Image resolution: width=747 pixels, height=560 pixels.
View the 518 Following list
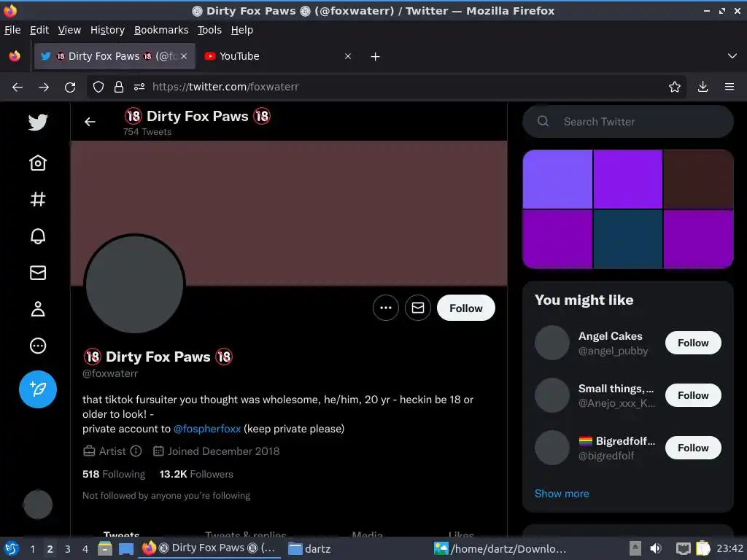coord(114,474)
